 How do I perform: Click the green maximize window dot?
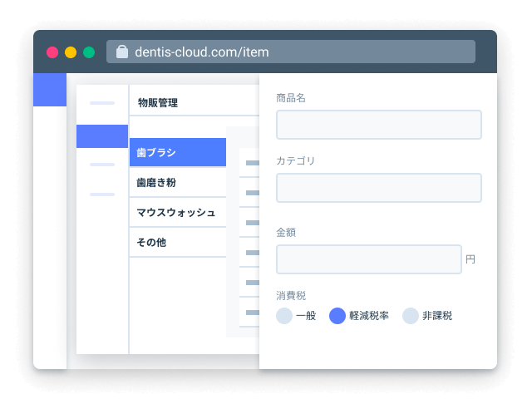[89, 52]
